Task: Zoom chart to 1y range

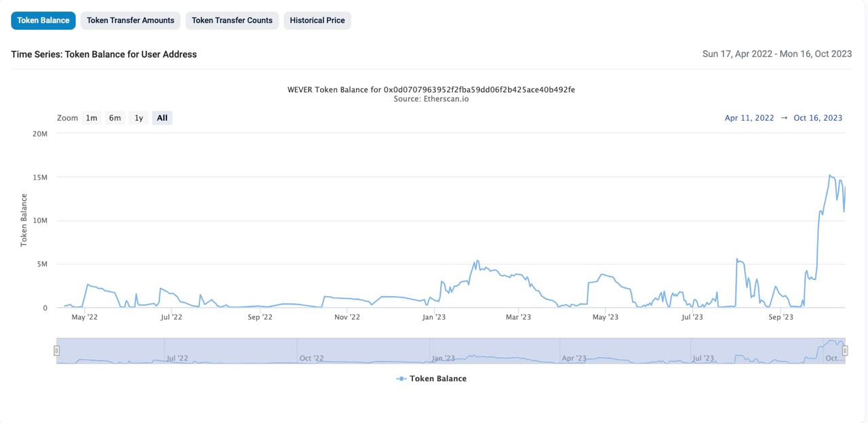Action: (x=139, y=118)
